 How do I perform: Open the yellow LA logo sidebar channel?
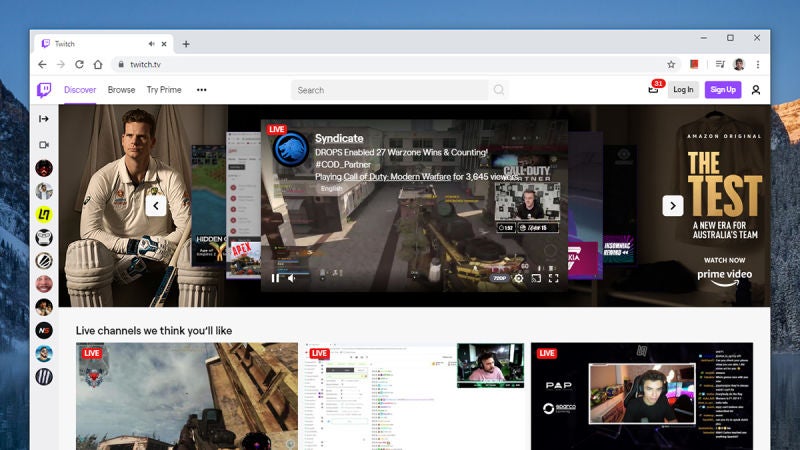tap(44, 214)
